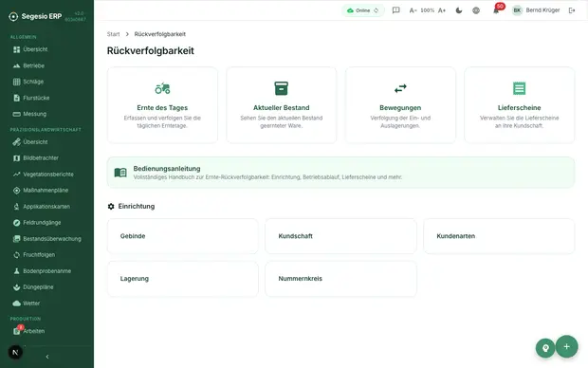Viewport: 588px width, 368px height.
Task: Open the Ernte des Tages card
Action: pos(162,105)
